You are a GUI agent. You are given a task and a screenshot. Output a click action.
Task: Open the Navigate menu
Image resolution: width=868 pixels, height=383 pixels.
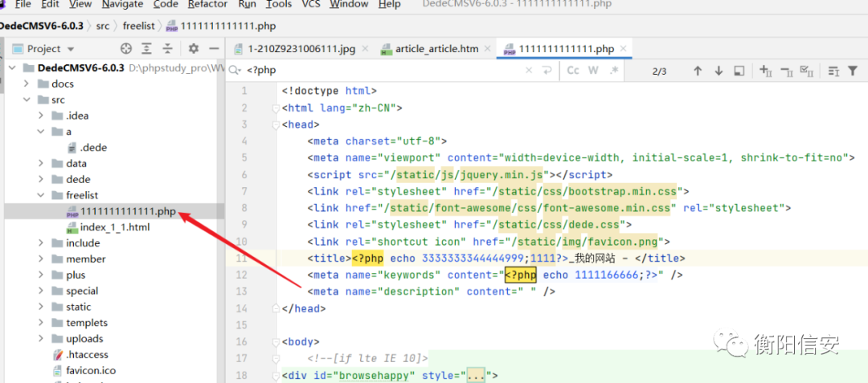122,5
